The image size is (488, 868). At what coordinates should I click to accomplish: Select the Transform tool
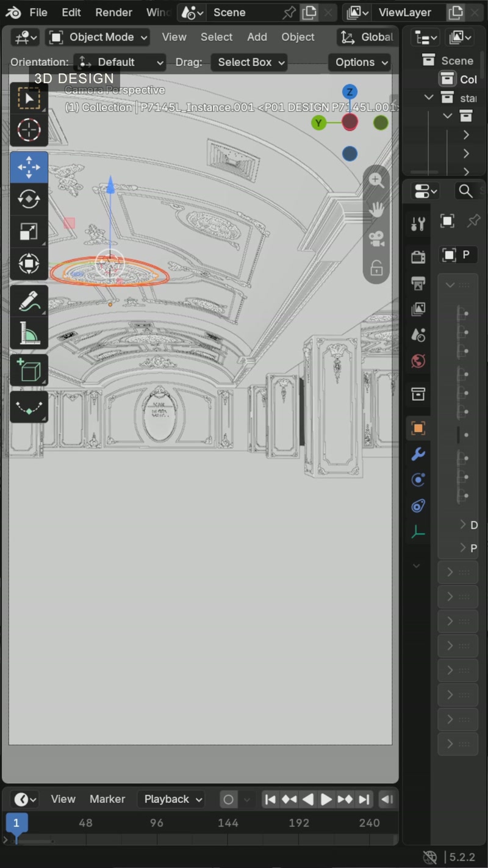tap(29, 264)
